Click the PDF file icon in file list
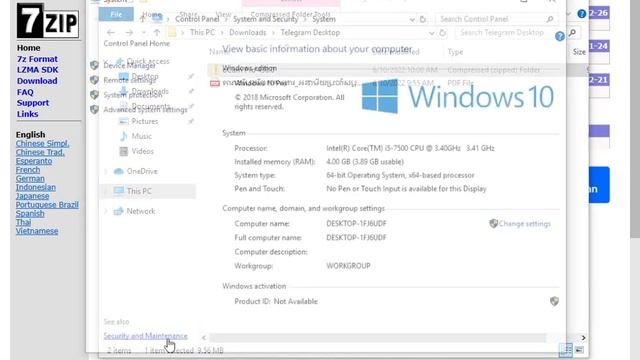Image resolution: width=640 pixels, height=360 pixels. (215, 83)
